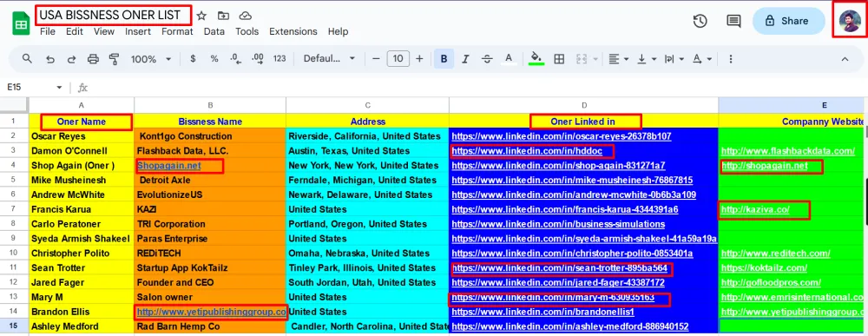Open the Shopagain.net link in column B
868x336 pixels.
point(169,166)
